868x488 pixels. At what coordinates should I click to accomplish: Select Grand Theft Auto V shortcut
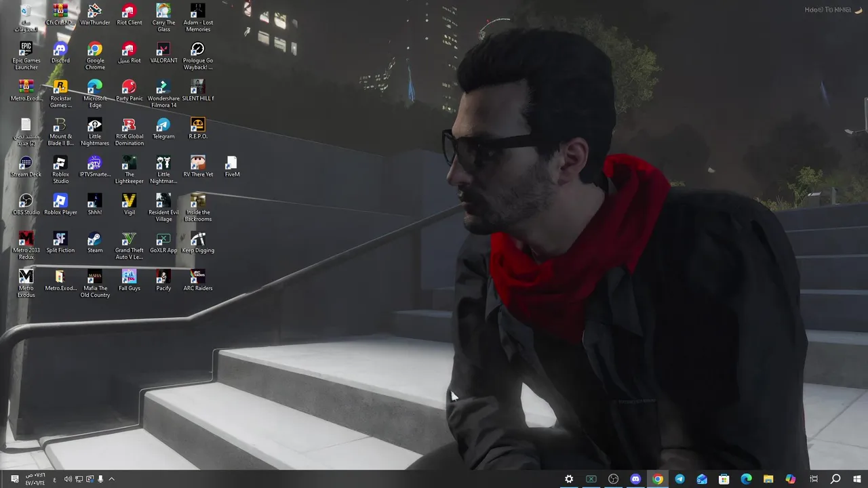click(129, 246)
